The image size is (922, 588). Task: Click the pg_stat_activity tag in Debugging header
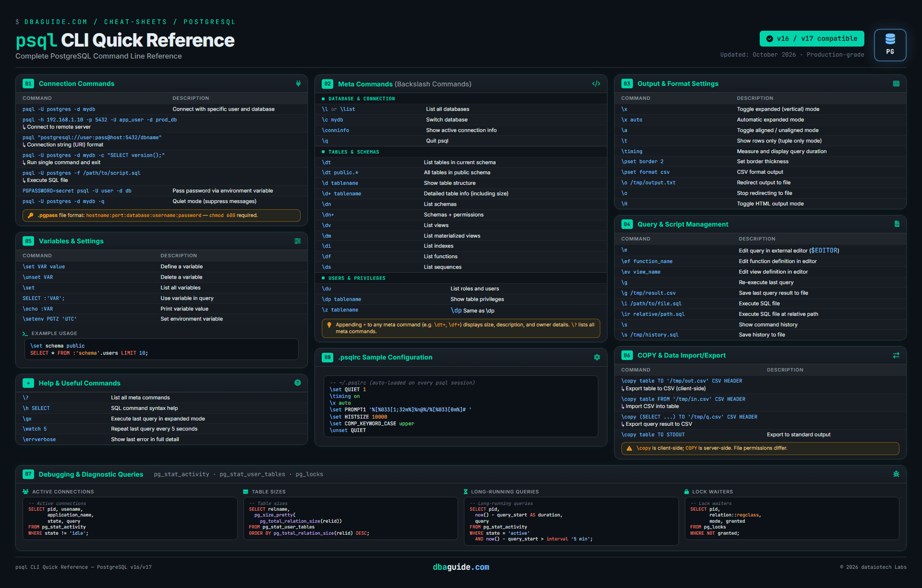(x=182, y=474)
